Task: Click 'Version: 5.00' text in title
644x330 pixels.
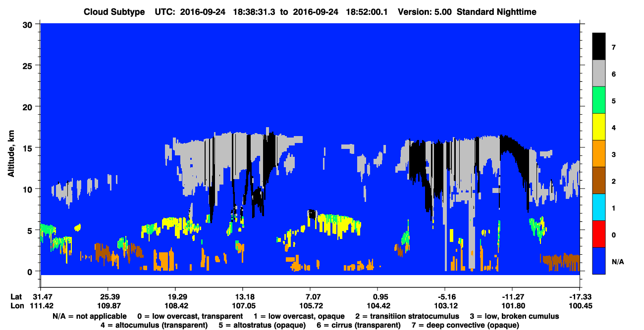Action: (x=424, y=12)
